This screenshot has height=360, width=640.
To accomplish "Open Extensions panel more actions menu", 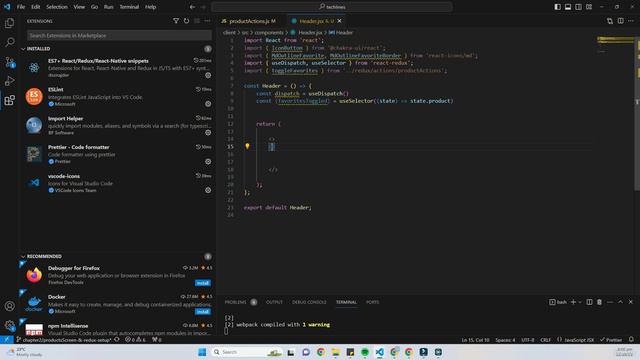I will point(208,21).
